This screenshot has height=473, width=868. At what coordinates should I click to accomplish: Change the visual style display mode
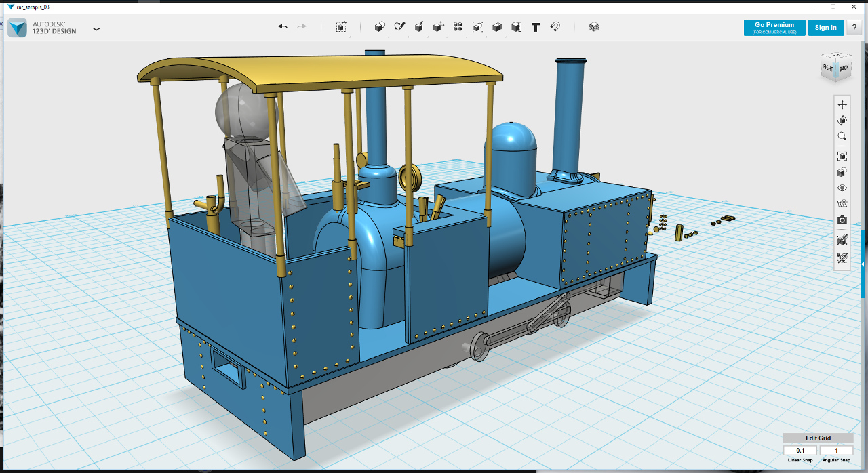click(x=842, y=172)
